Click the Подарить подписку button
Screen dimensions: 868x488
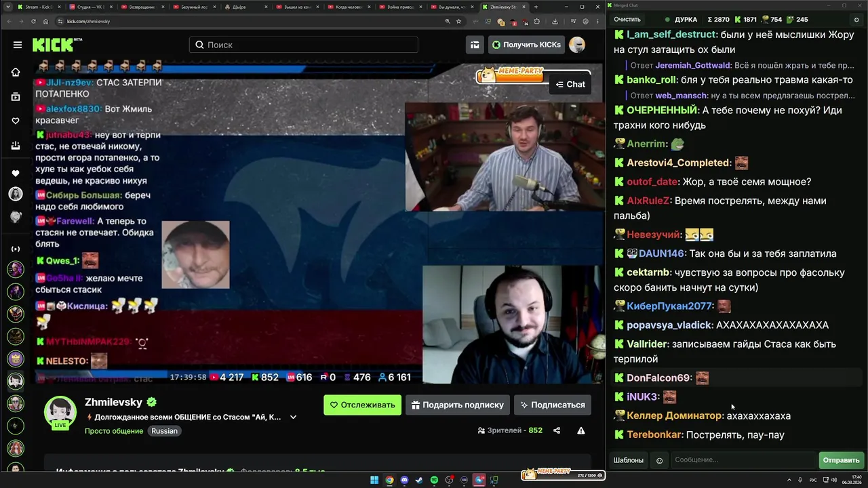point(457,405)
